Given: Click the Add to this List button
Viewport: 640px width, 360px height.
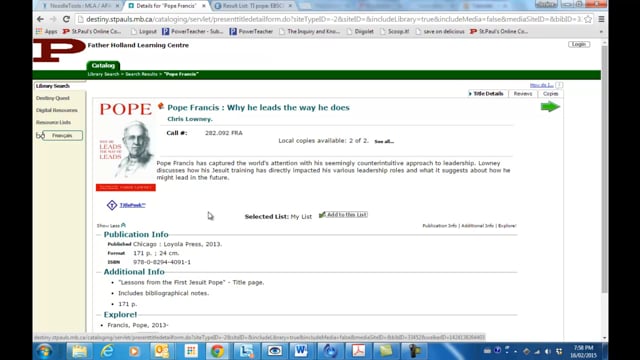Looking at the screenshot, I should pos(343,215).
